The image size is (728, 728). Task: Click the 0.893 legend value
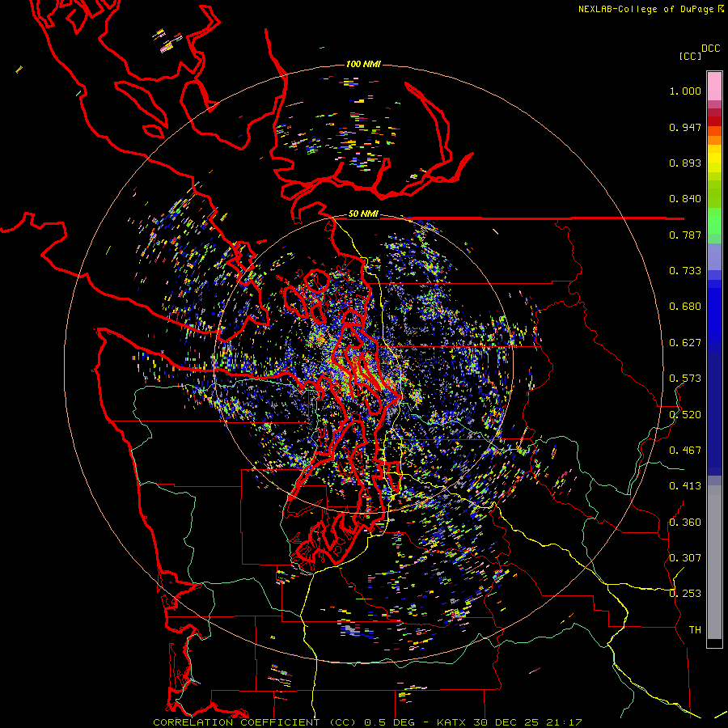[685, 163]
